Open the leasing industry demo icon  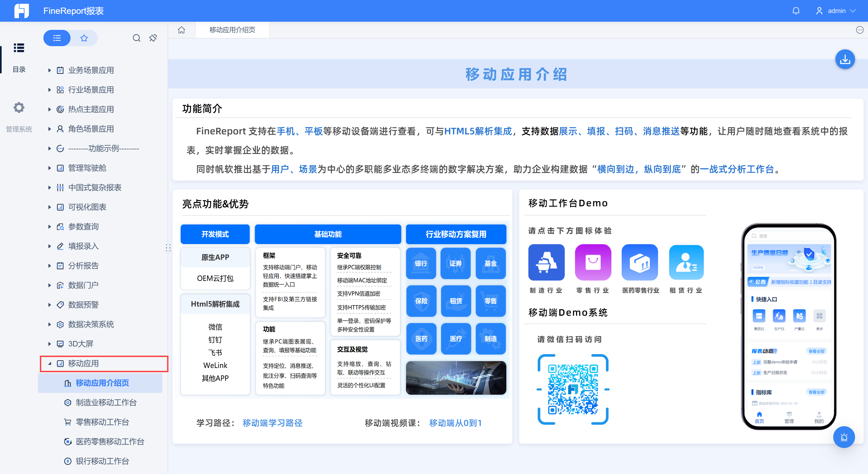coord(686,262)
